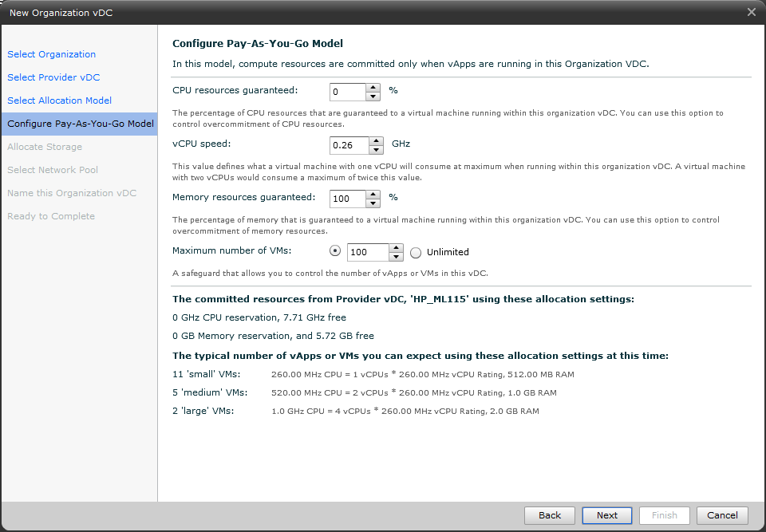
Task: Decrease CPU resources guaranteed with down arrow
Action: pos(373,97)
